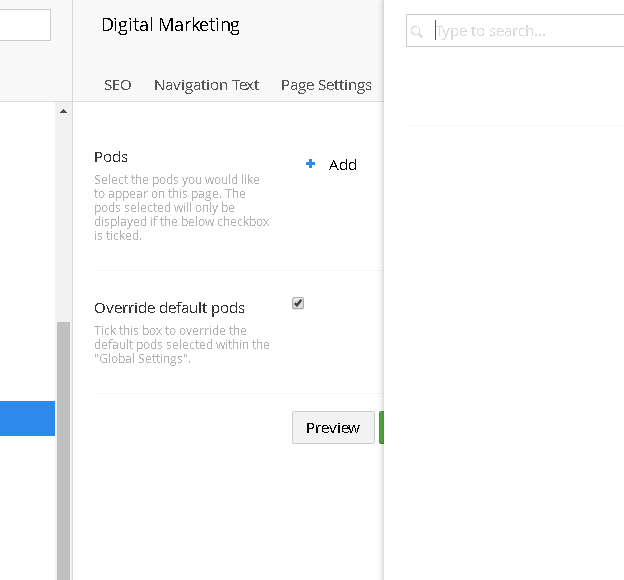Switch to the Navigation Text tab
The image size is (624, 580).
point(207,85)
